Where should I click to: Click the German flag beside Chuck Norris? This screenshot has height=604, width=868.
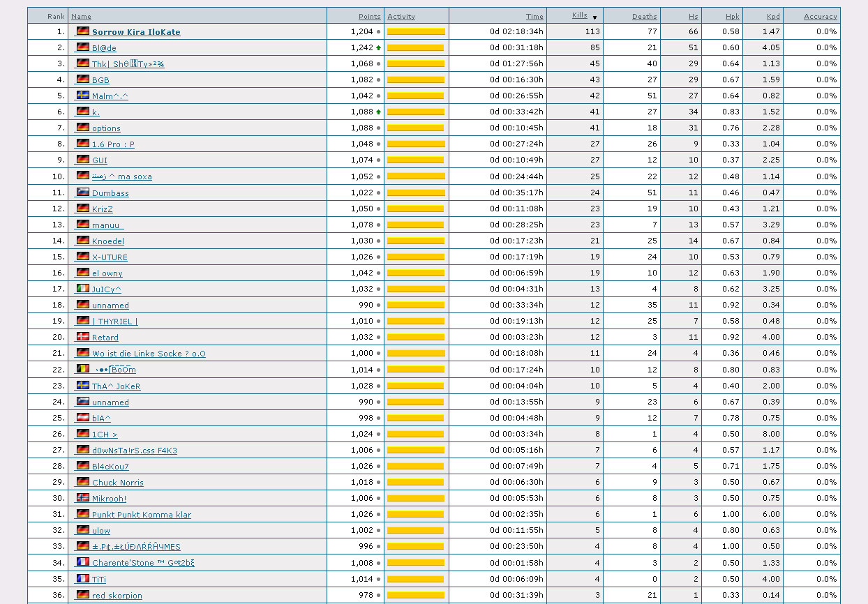click(x=83, y=482)
